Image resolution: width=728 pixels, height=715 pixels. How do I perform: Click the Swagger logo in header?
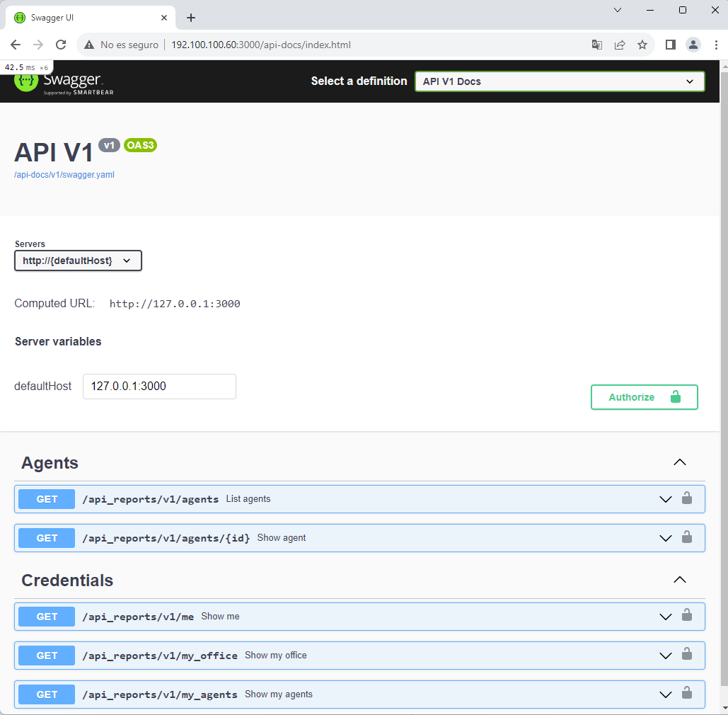64,82
